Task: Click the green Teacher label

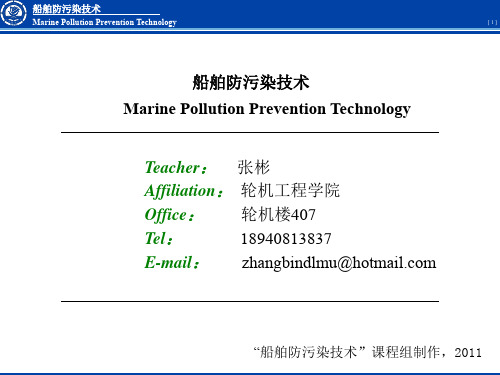Action: click(x=176, y=167)
